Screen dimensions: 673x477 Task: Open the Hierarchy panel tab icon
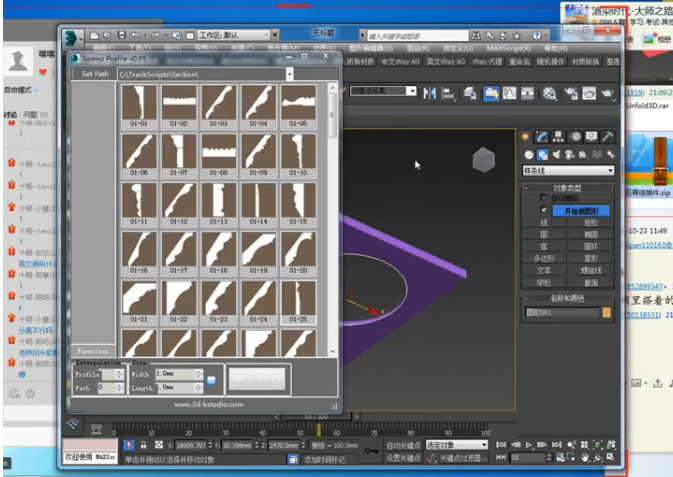558,137
